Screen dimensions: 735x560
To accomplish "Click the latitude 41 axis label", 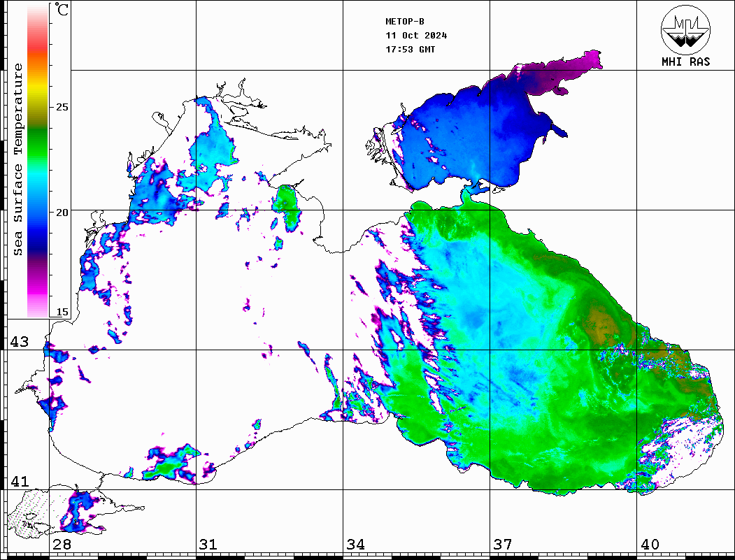I will [18, 482].
